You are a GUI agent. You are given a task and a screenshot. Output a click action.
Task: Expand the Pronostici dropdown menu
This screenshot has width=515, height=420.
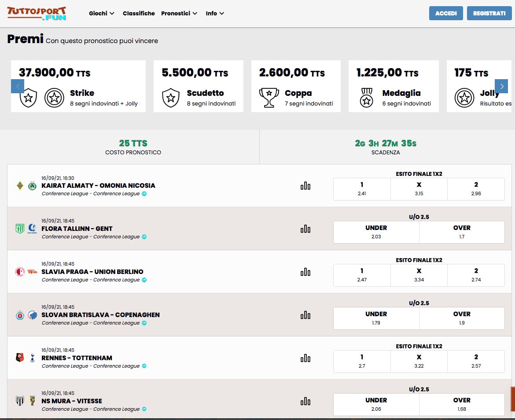pos(179,14)
